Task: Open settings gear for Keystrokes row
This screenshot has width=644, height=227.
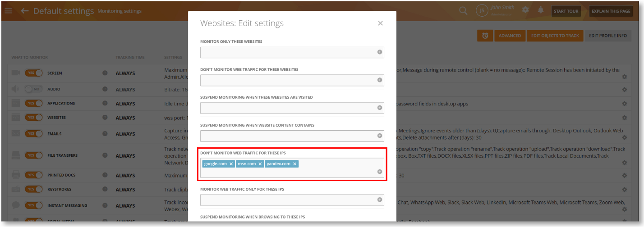Action: click(625, 190)
